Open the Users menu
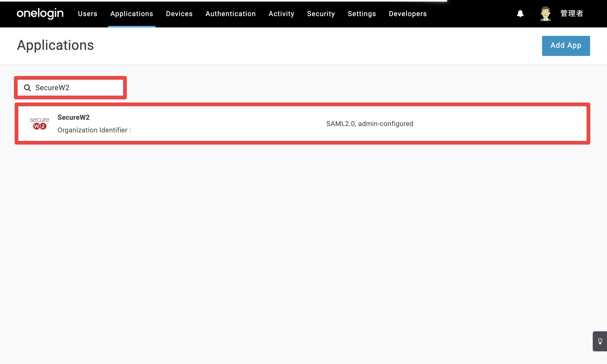The height and width of the screenshot is (364, 607). tap(88, 14)
